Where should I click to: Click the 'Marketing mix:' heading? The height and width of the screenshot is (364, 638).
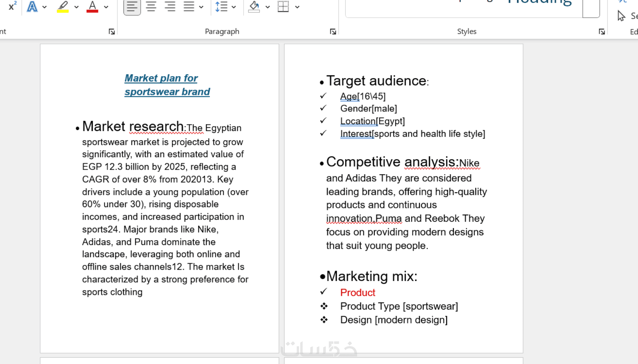coord(372,276)
